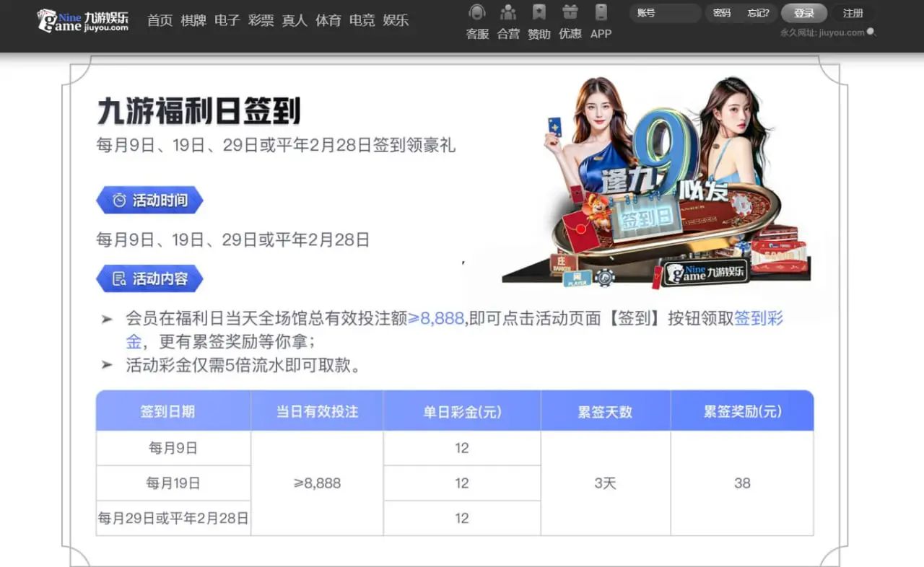This screenshot has width=924, height=567.
Task: Click the APP phone icon
Action: point(601,12)
